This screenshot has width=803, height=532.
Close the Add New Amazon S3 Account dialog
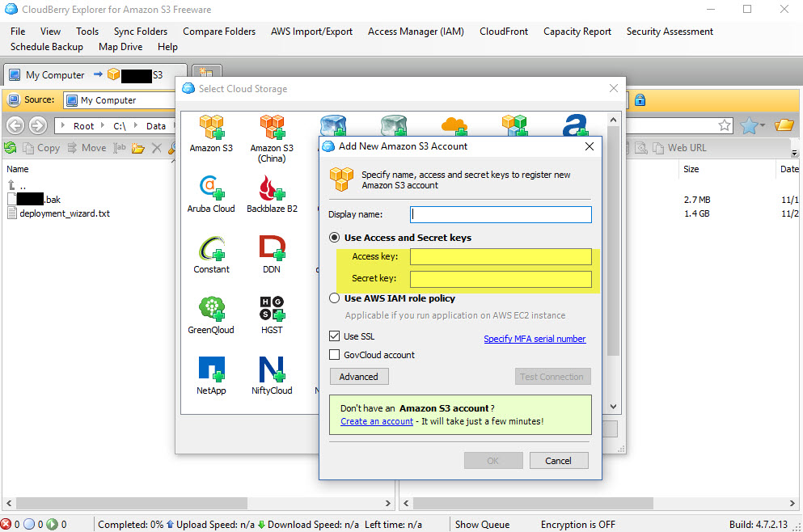[x=589, y=146]
